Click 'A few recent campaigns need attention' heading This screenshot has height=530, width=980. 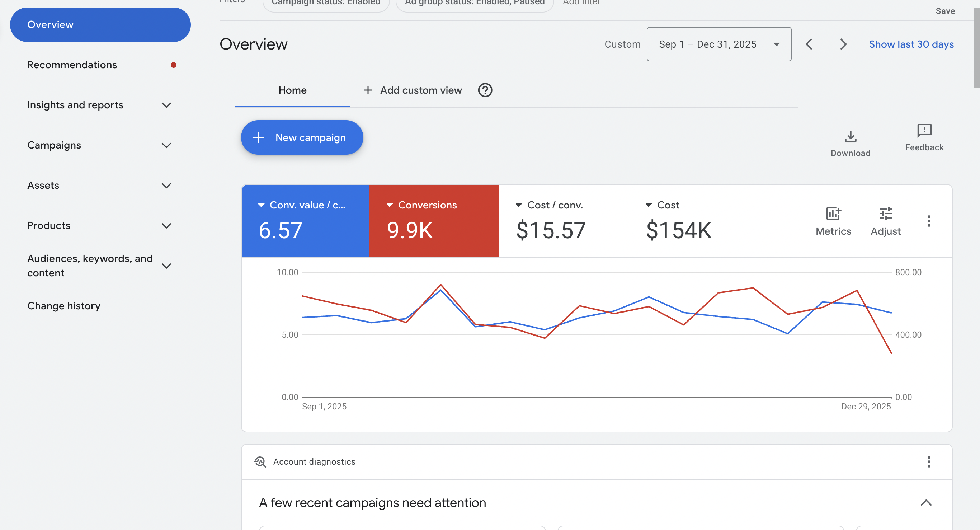pos(372,503)
